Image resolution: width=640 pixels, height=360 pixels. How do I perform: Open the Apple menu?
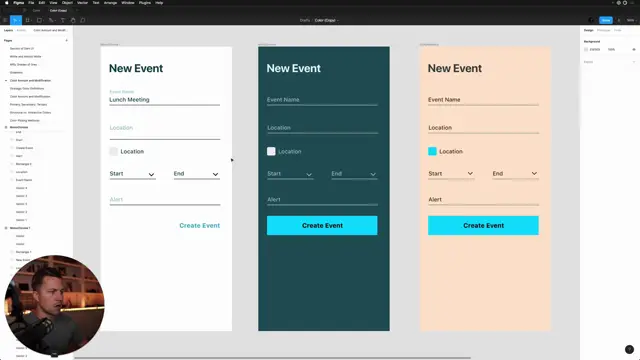(7, 2)
